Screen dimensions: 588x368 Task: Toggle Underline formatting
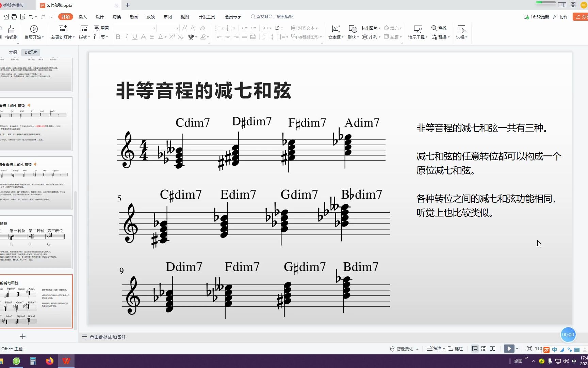pos(135,37)
